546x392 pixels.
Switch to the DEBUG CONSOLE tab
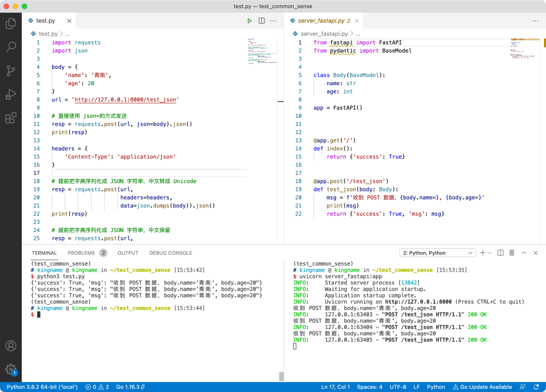pyautogui.click(x=171, y=253)
